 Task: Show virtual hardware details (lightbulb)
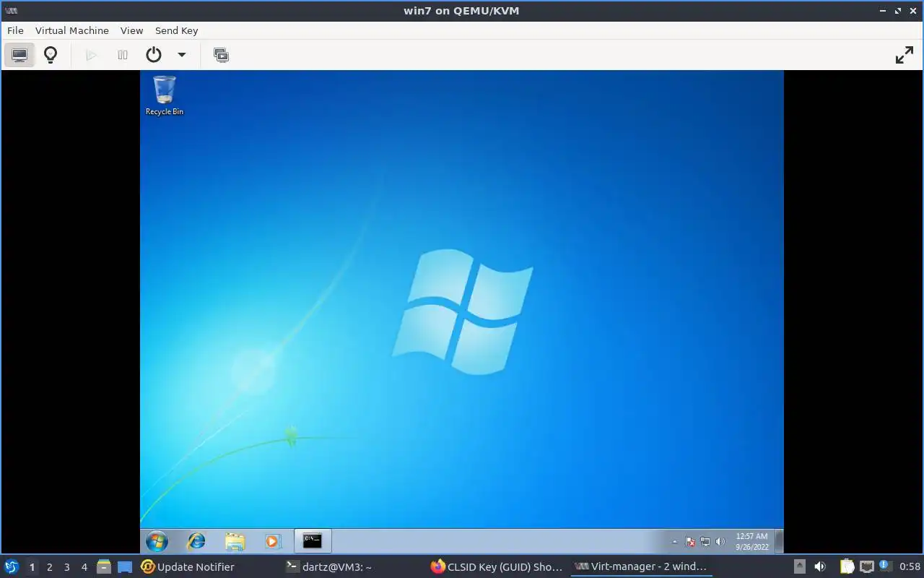coord(51,55)
